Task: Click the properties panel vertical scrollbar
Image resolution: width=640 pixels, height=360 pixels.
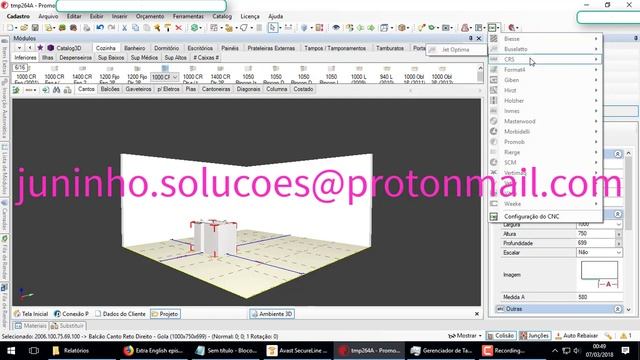Action: point(629,231)
